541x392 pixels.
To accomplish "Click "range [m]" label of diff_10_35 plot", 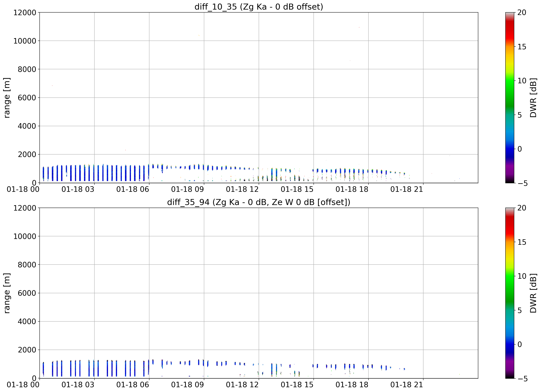I will click(7, 98).
